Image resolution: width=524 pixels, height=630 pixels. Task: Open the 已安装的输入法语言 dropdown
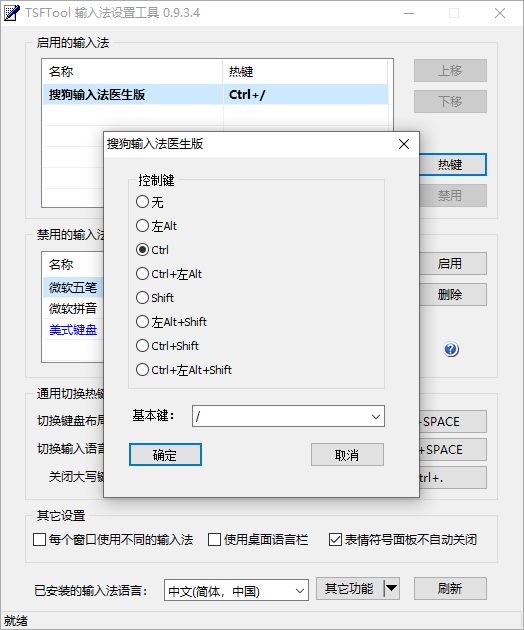(x=236, y=590)
